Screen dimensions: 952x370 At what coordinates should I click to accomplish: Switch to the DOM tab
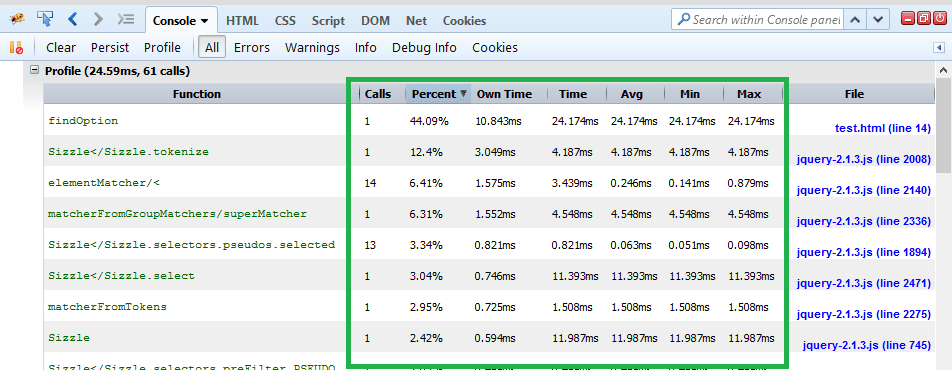pos(375,21)
